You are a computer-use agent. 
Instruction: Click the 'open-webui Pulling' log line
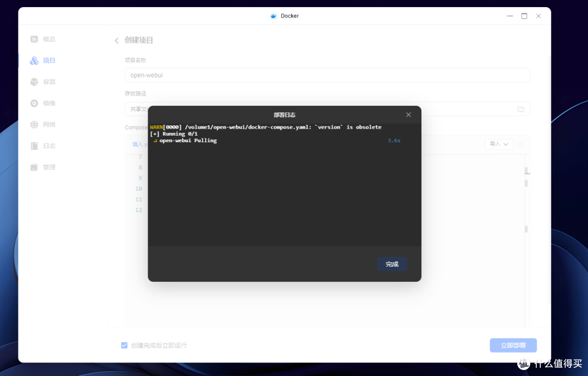click(x=188, y=141)
